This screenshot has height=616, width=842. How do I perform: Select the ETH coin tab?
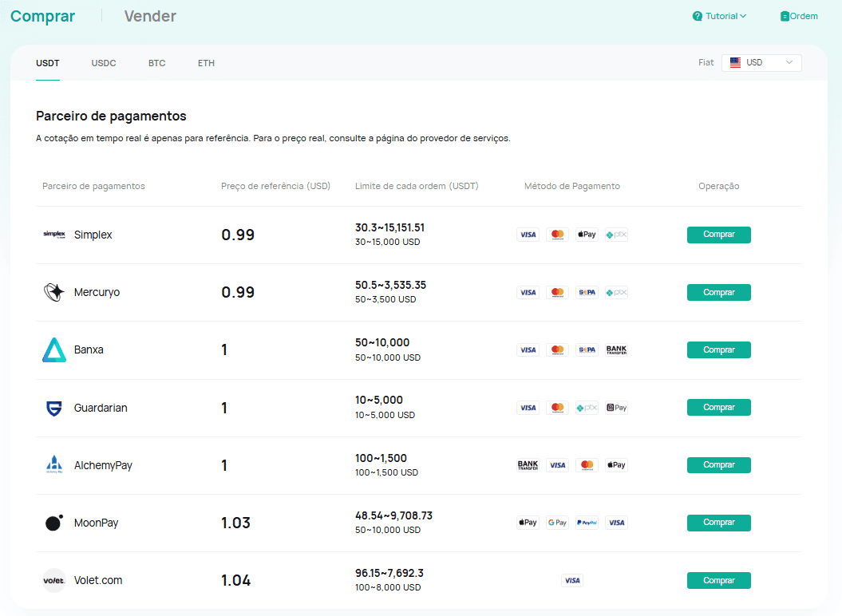point(206,63)
